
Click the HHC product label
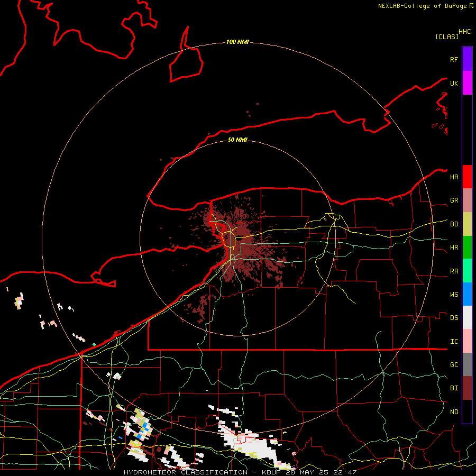coord(464,32)
